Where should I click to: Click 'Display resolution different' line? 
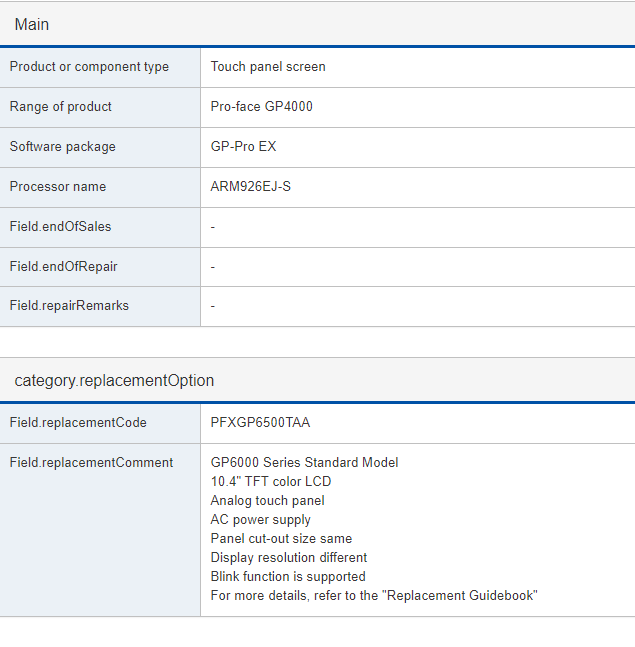(289, 557)
